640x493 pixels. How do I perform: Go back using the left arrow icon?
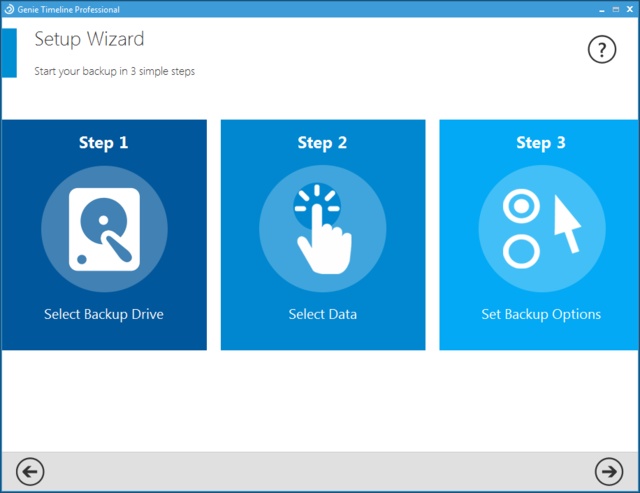[x=31, y=471]
